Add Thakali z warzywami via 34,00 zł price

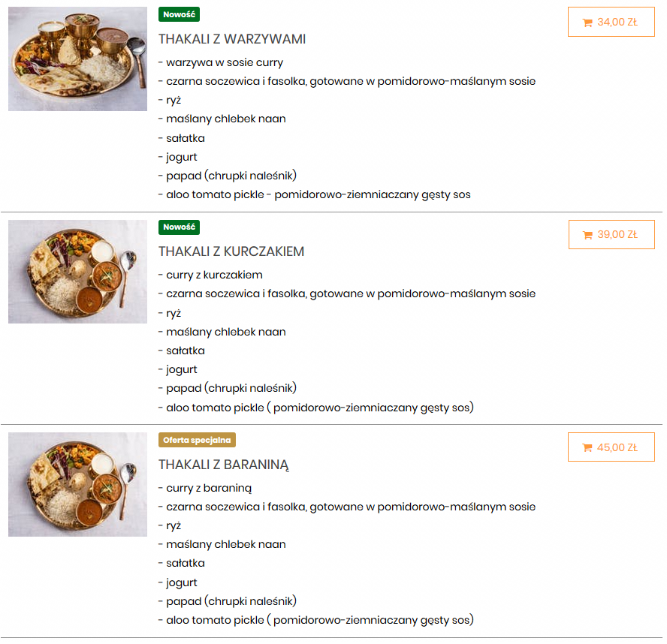pos(617,23)
